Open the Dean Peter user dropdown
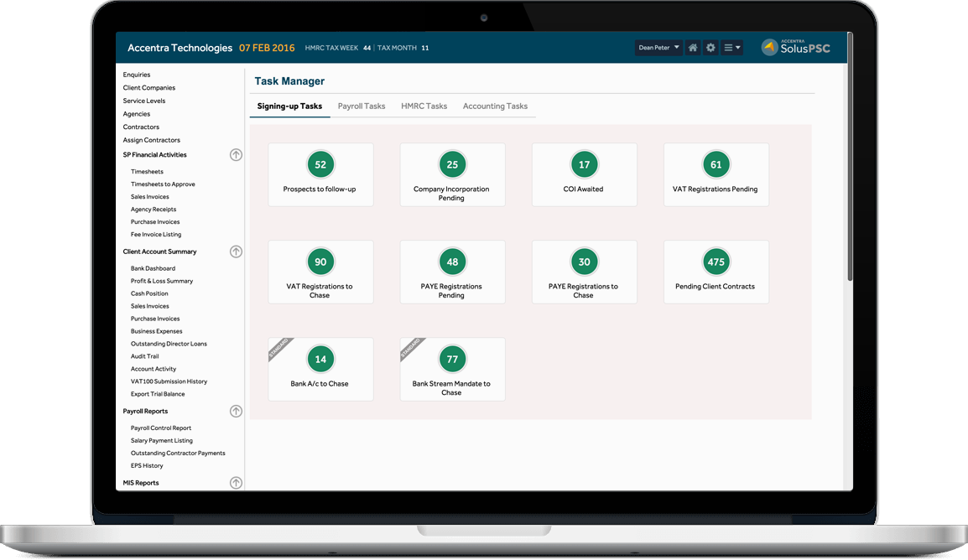Viewport: 968px width, 560px height. [658, 48]
